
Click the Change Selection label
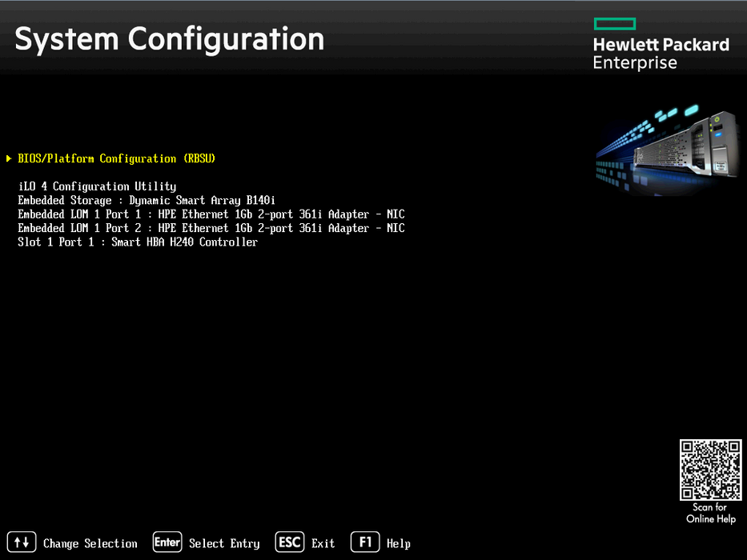tap(90, 543)
